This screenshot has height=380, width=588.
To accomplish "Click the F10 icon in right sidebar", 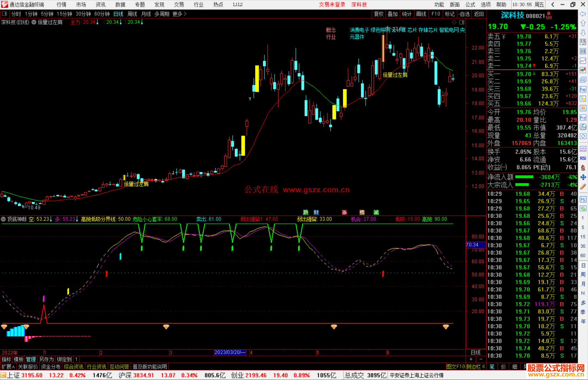I will (583, 90).
